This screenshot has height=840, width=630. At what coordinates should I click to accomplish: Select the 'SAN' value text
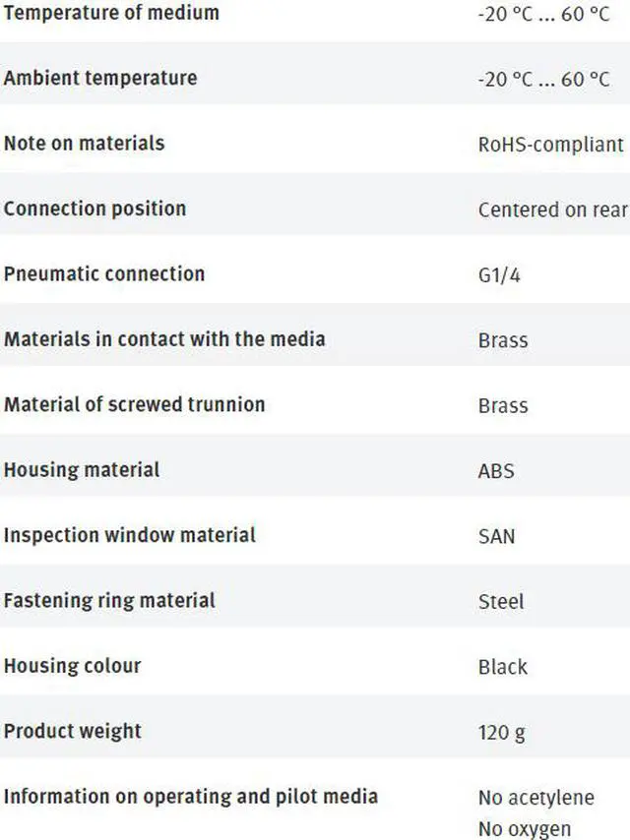tap(496, 537)
